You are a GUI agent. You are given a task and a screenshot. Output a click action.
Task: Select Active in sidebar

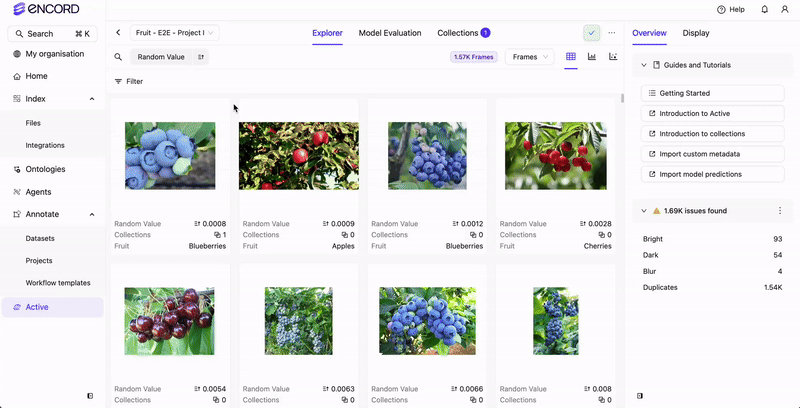point(53,307)
